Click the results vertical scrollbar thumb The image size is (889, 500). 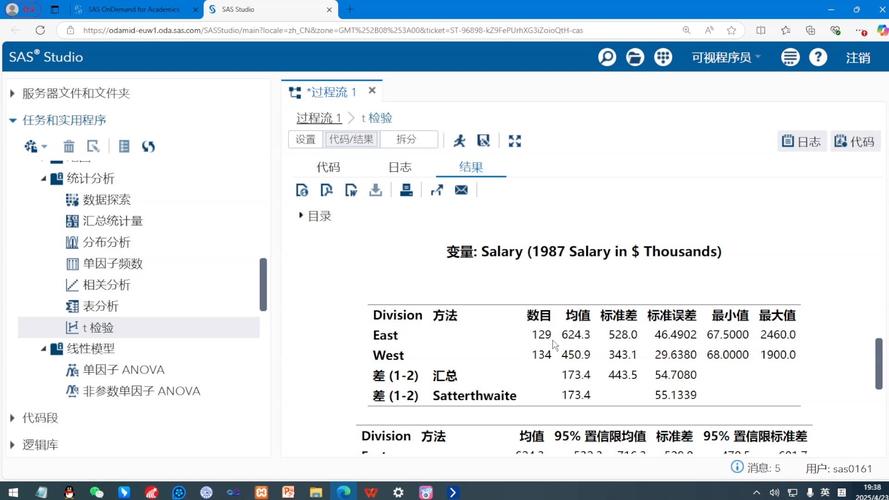tap(879, 363)
